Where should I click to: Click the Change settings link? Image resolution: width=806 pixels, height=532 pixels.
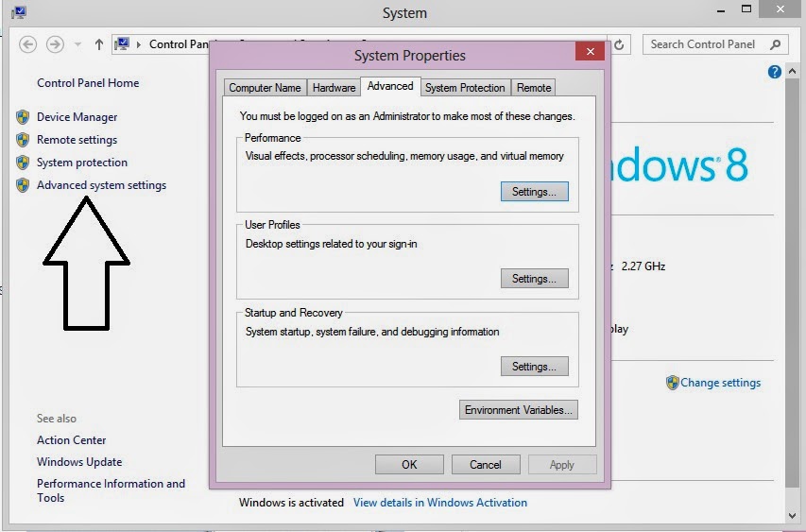(720, 383)
